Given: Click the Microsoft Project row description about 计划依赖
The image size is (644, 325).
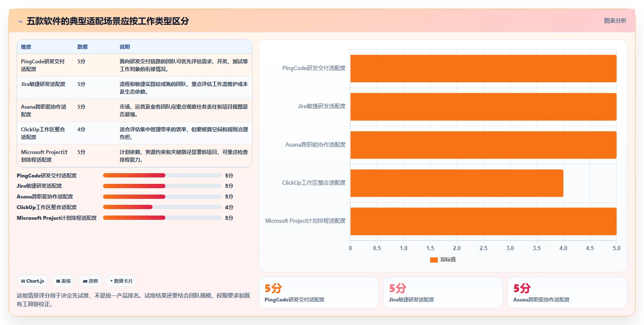Looking at the screenshot, I should click(184, 156).
